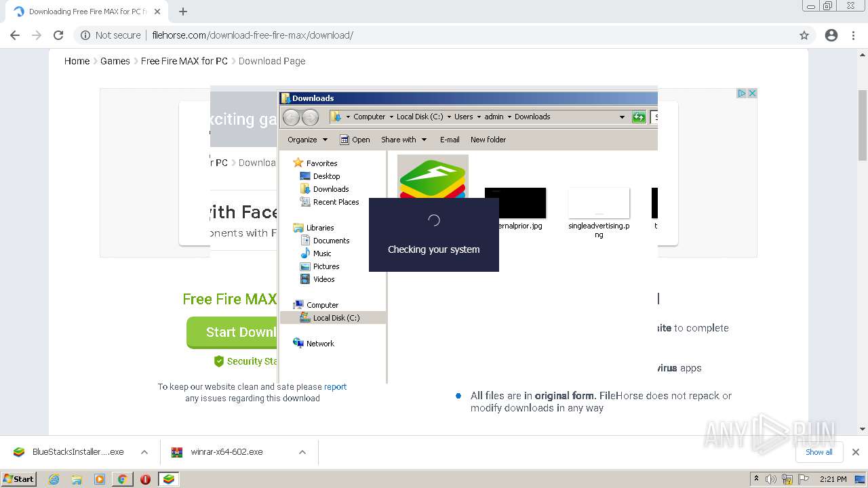868x488 pixels.
Task: Open winrar-x64-602.exe download options chevron
Action: [302, 452]
